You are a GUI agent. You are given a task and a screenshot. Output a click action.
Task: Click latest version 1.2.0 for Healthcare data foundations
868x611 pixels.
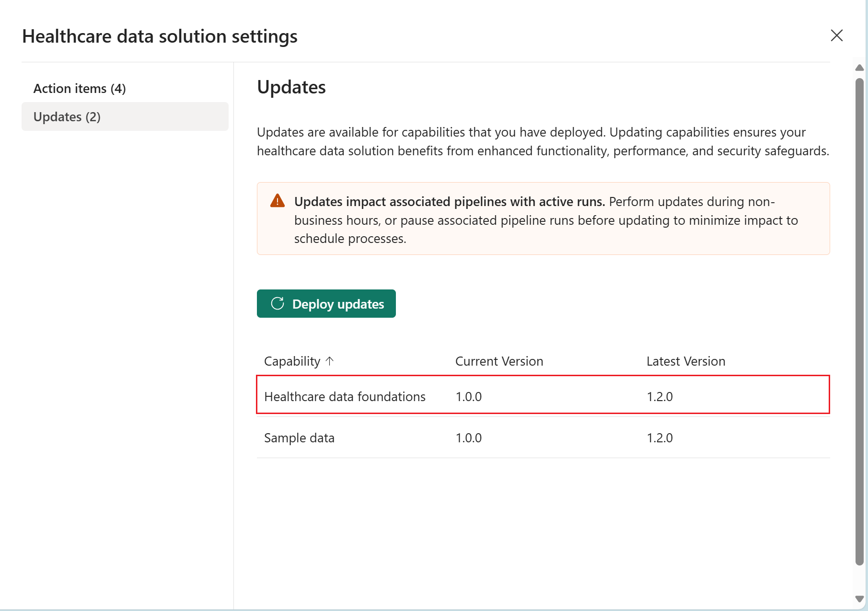pos(660,397)
